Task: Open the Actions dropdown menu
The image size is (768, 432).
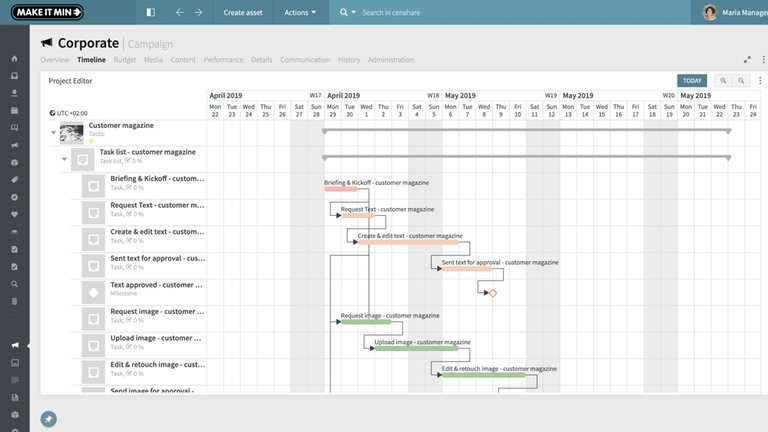Action: pyautogui.click(x=300, y=13)
